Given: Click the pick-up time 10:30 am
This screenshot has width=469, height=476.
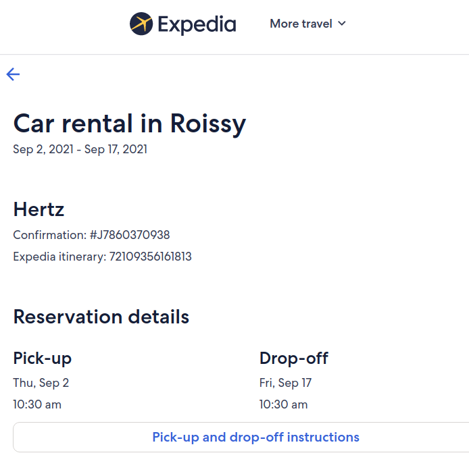Looking at the screenshot, I should pyautogui.click(x=37, y=404).
